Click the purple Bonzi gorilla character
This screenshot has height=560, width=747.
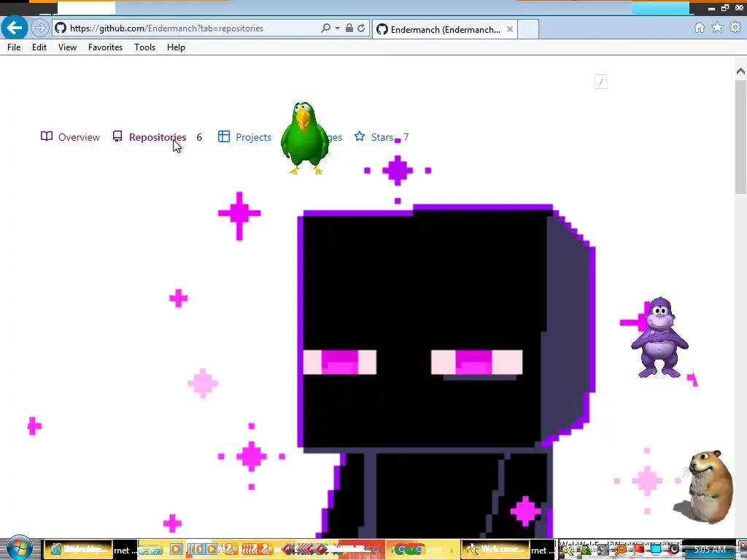click(659, 338)
